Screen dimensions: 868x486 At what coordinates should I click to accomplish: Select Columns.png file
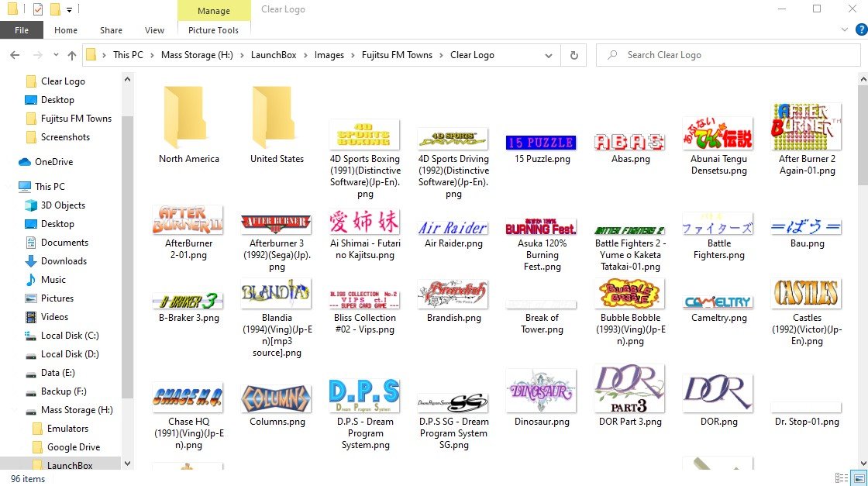pos(277,405)
